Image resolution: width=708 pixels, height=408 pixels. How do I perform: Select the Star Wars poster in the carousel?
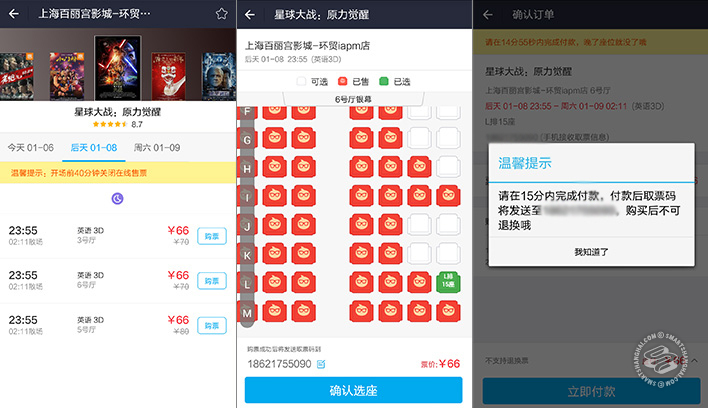(x=117, y=68)
